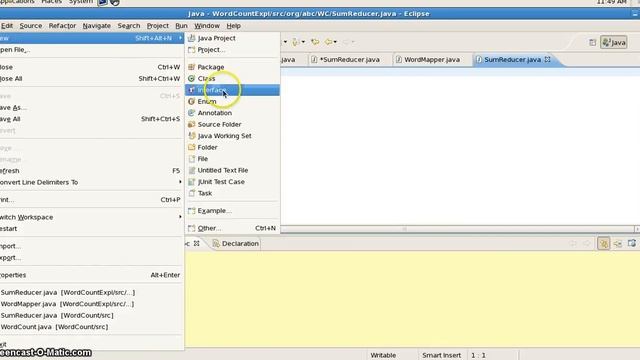Choose Java Project from New submenu
The height and width of the screenshot is (360, 640).
232,38
